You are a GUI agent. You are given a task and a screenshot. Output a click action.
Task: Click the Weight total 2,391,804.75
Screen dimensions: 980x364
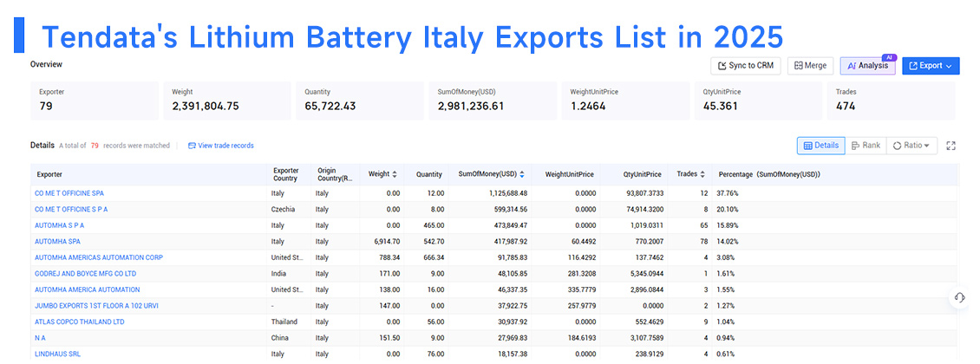click(205, 107)
